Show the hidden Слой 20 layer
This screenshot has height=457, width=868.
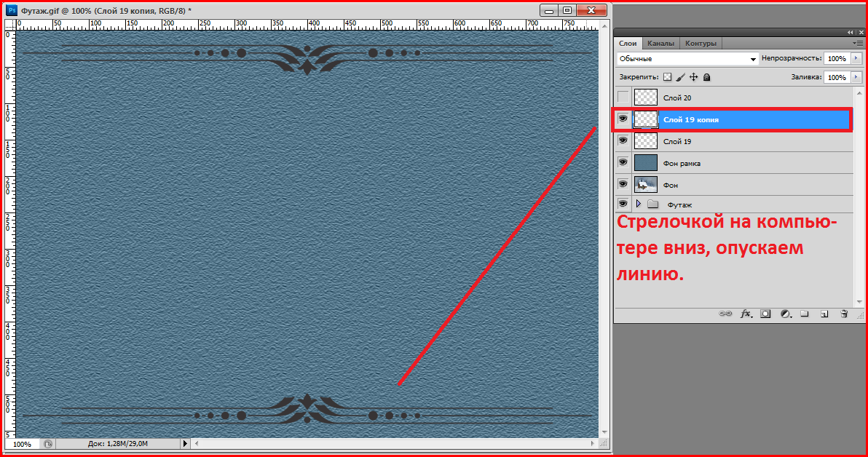pyautogui.click(x=623, y=98)
